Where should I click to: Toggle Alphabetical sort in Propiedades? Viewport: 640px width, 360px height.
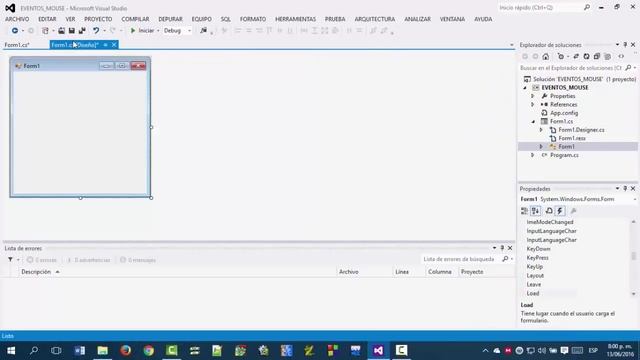pyautogui.click(x=536, y=211)
